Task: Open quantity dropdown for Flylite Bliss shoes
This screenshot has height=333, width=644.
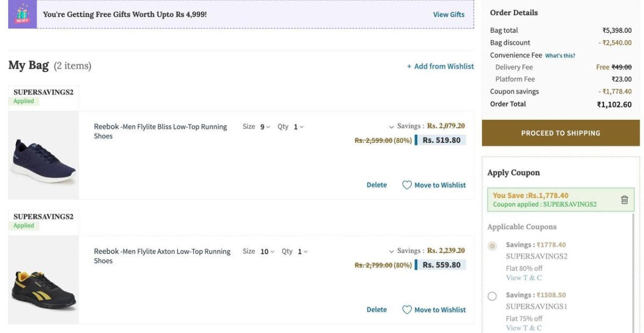Action: pos(298,127)
